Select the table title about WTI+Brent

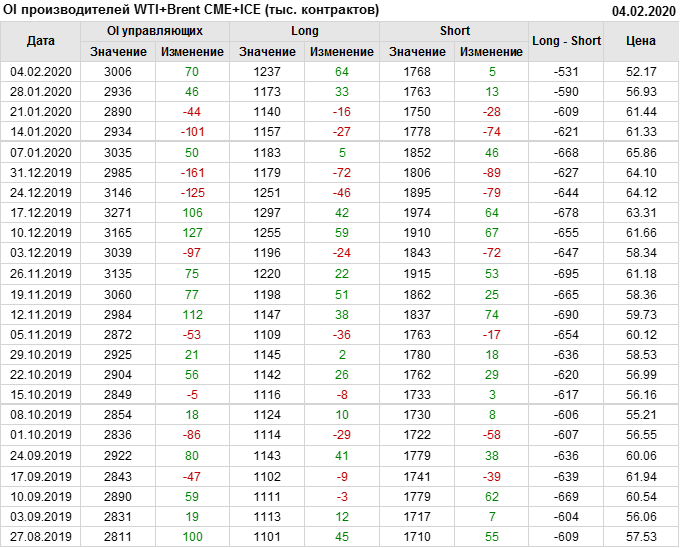click(191, 10)
